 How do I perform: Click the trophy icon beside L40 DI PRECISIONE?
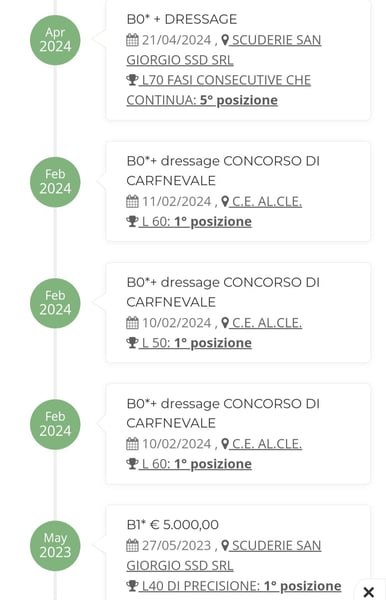(x=132, y=585)
